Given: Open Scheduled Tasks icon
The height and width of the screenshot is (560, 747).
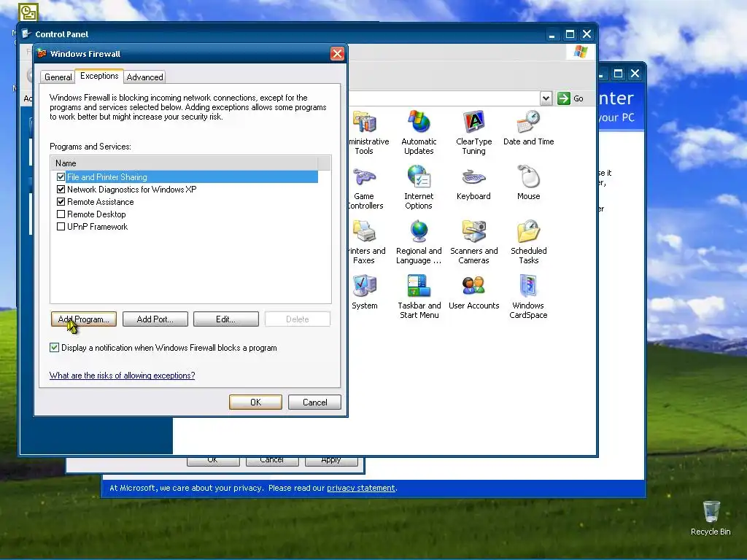Looking at the screenshot, I should point(528,231).
